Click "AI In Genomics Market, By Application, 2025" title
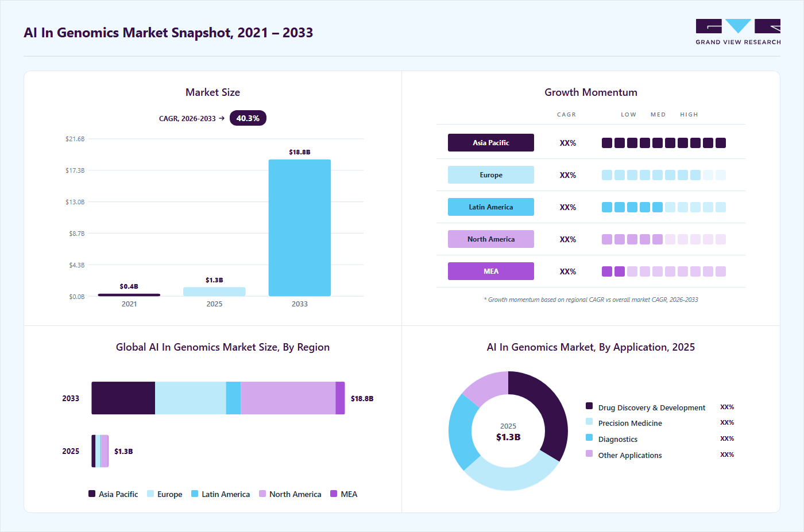The image size is (804, 532). [x=591, y=347]
